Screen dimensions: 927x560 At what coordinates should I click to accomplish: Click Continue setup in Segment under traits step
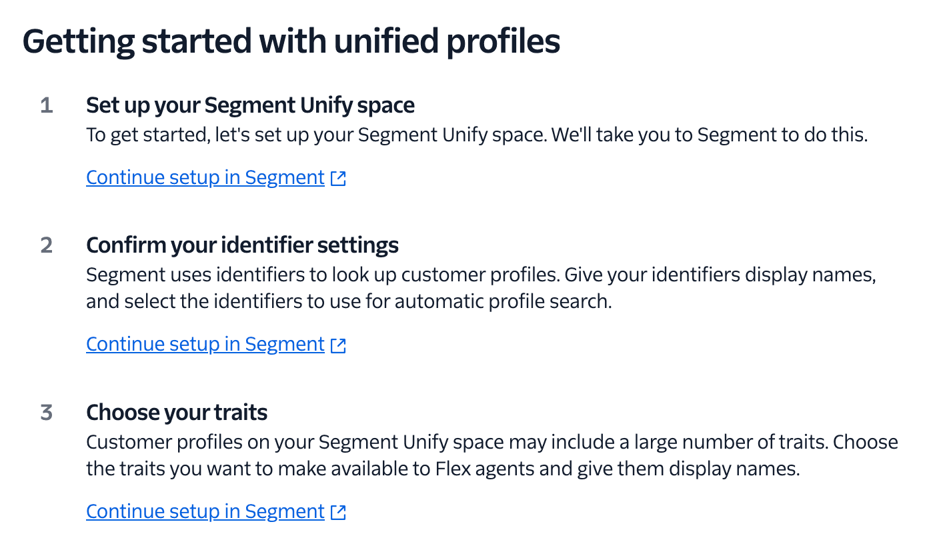[x=205, y=511]
